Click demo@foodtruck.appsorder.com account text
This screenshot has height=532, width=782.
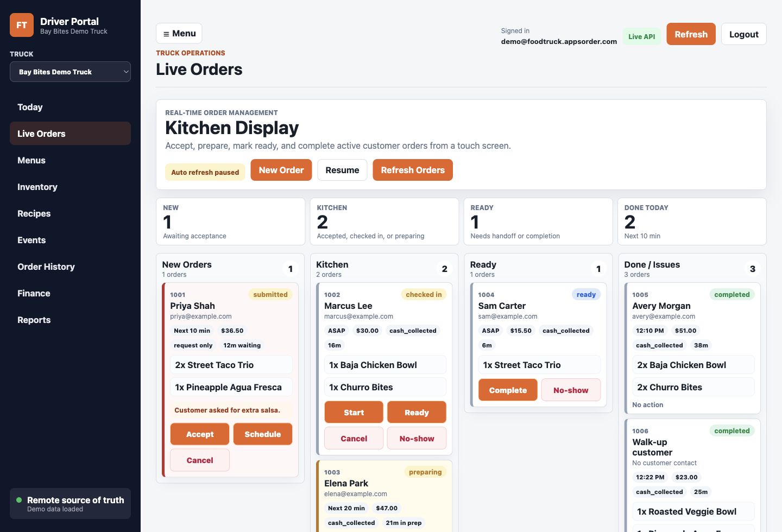click(559, 41)
